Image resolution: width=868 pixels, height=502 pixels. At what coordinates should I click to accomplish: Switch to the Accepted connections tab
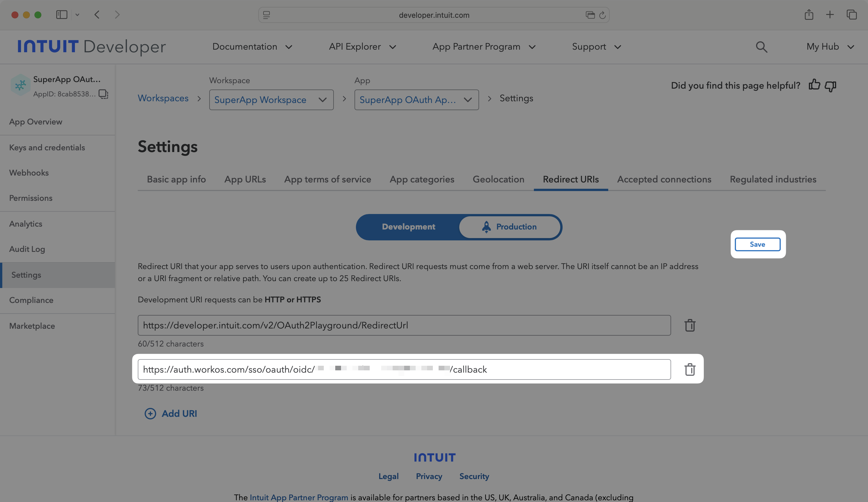pyautogui.click(x=664, y=179)
